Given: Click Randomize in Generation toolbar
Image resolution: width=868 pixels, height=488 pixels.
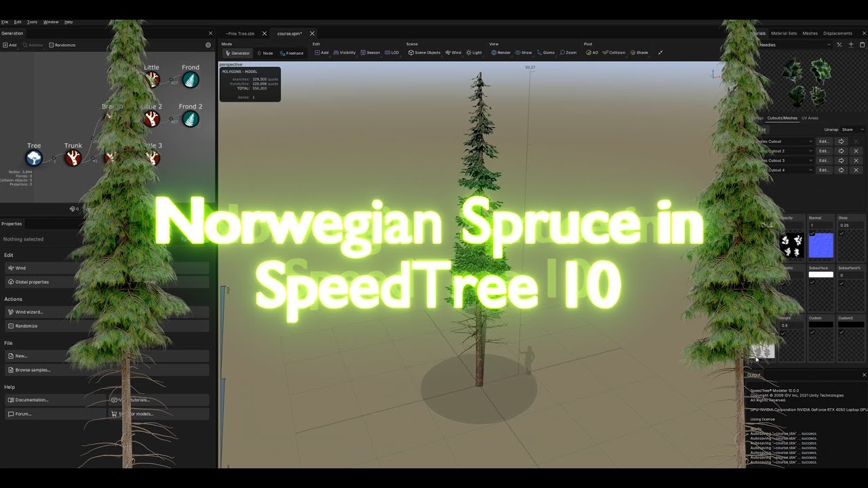Looking at the screenshot, I should [62, 45].
